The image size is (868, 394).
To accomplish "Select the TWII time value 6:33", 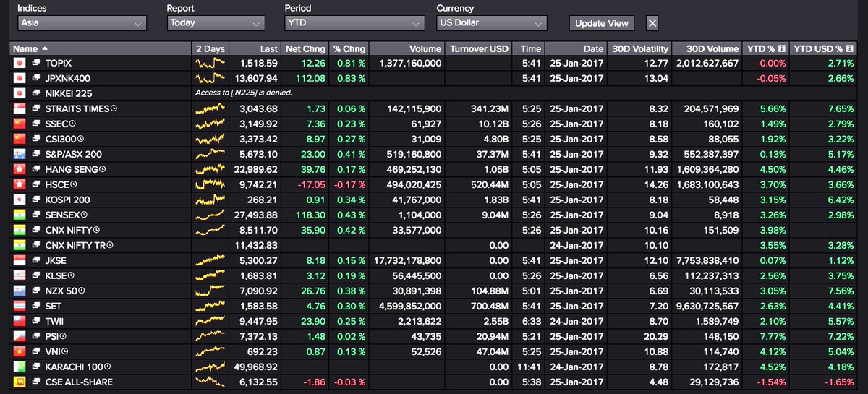I will coord(532,321).
